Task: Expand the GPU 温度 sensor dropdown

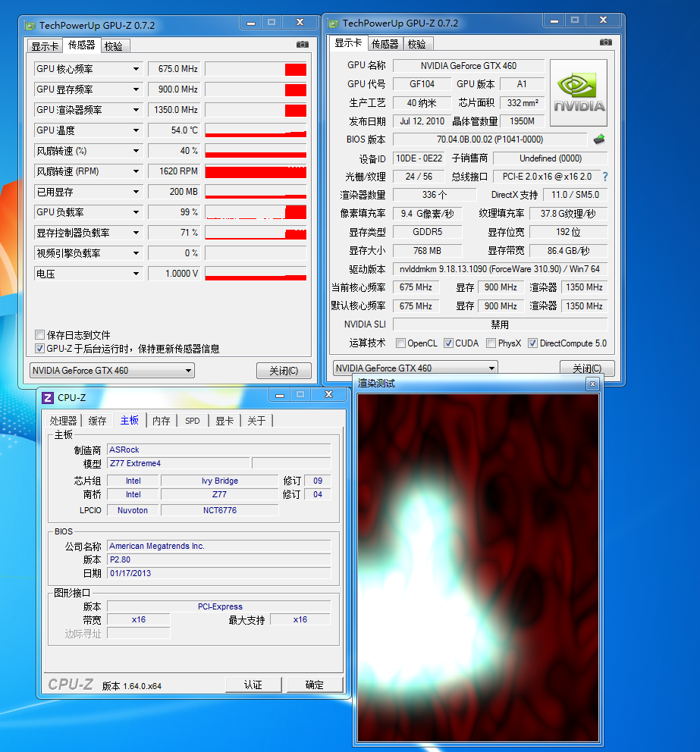Action: point(136,130)
